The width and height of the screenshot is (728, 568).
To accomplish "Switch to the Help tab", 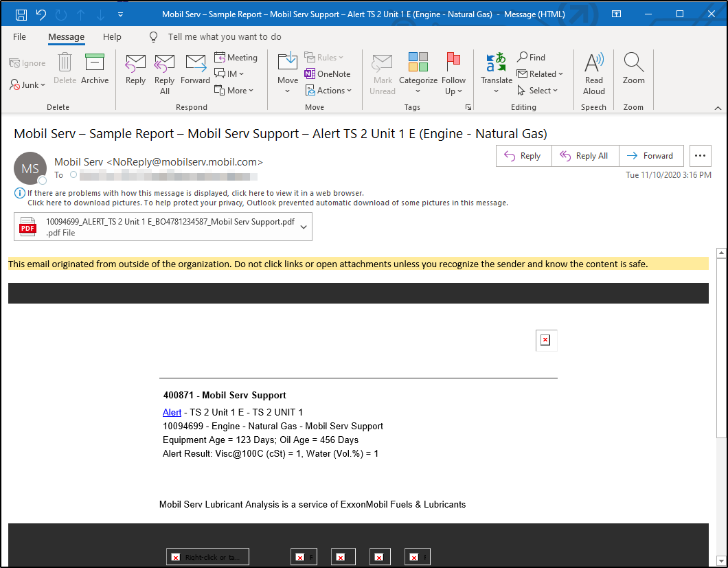I will [x=112, y=36].
